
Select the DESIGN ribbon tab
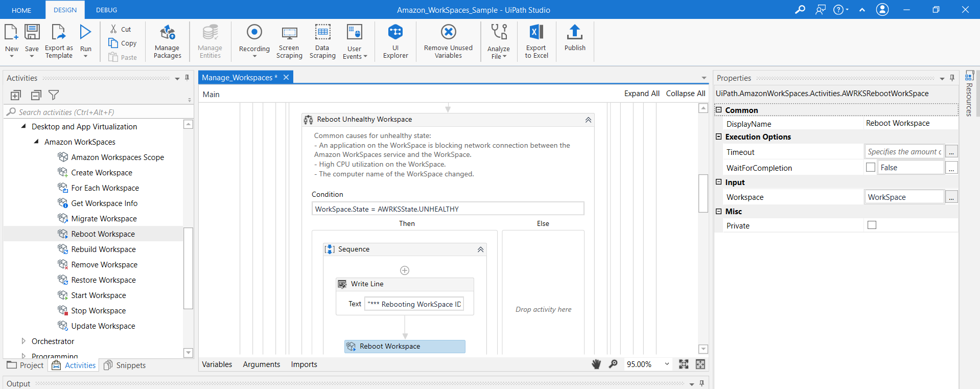tap(65, 10)
